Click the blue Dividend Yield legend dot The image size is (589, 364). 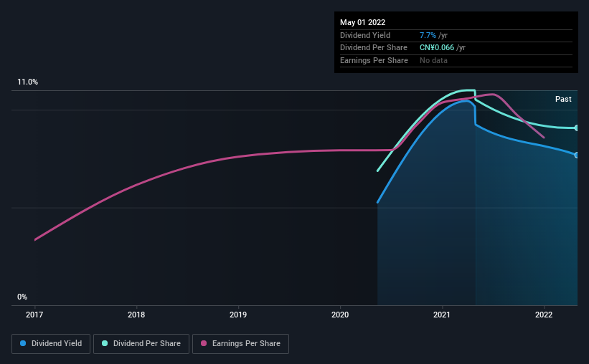coord(23,343)
